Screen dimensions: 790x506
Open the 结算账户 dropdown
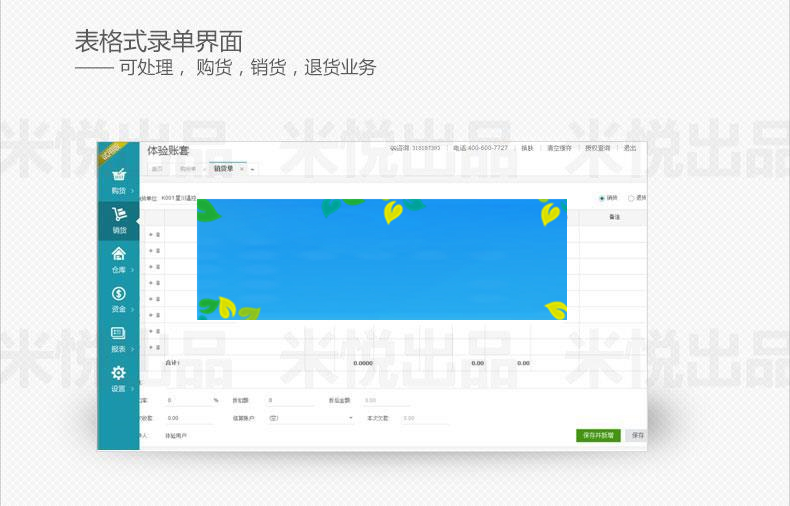[x=310, y=418]
